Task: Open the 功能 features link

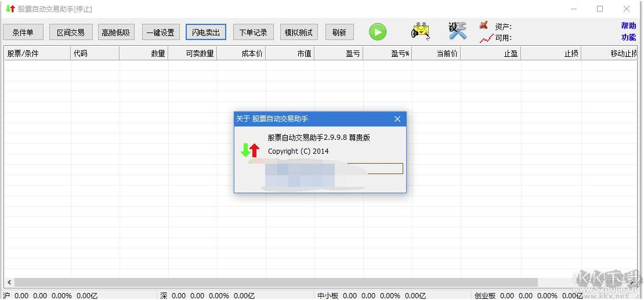Action: pyautogui.click(x=628, y=37)
